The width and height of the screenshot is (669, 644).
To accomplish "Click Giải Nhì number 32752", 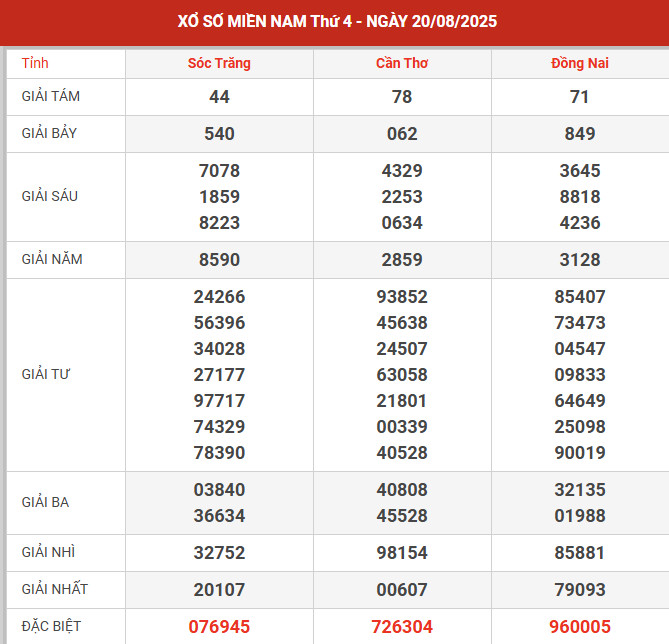I will tap(219, 553).
